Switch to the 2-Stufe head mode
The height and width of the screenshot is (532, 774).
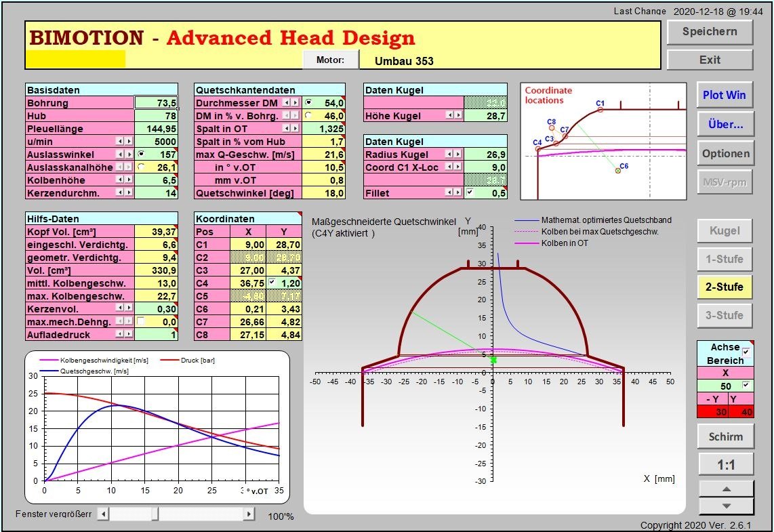(725, 287)
